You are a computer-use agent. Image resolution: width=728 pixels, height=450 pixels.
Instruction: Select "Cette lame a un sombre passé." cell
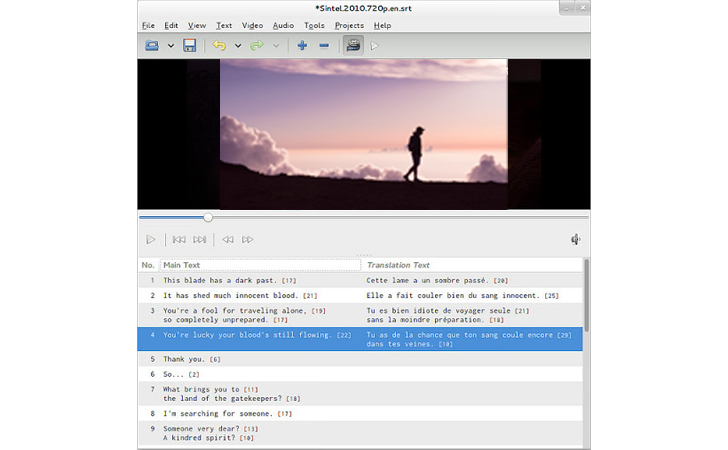473,280
